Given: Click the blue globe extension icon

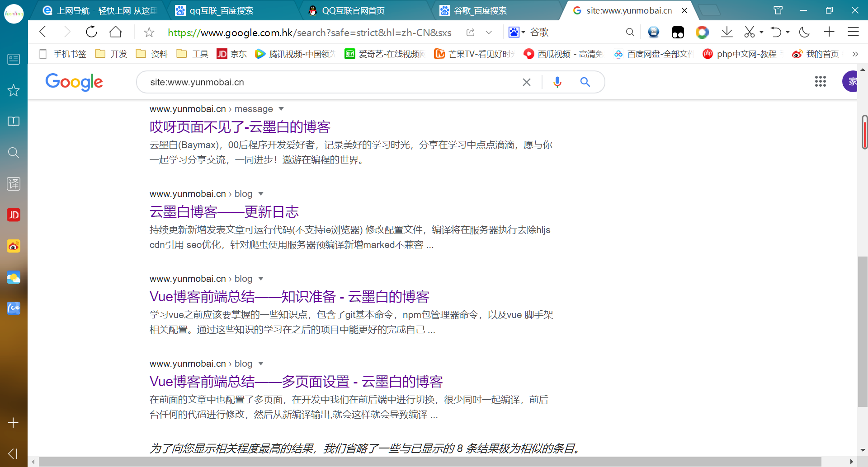Looking at the screenshot, I should point(653,32).
